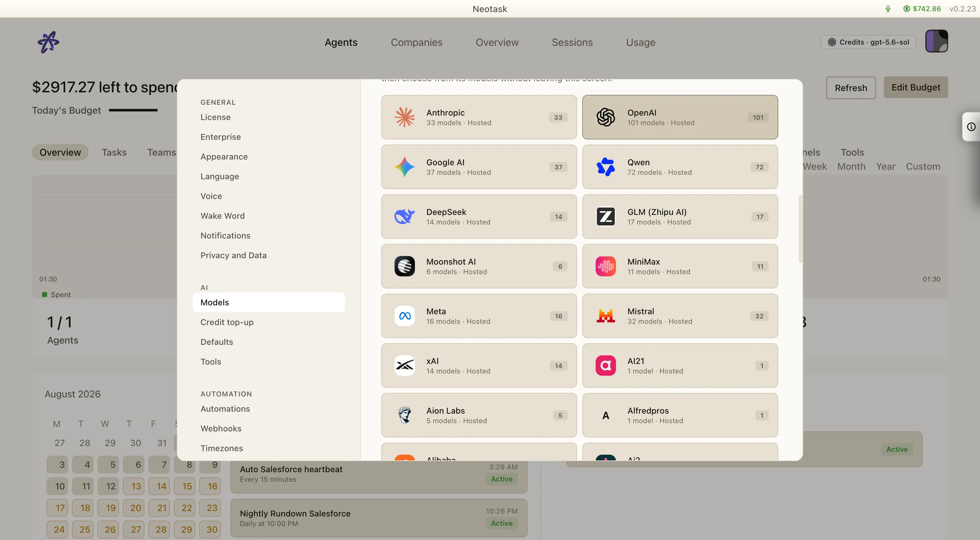Screen dimensions: 980x540
Task: Click the Aion Labs statue icon
Action: pos(404,415)
